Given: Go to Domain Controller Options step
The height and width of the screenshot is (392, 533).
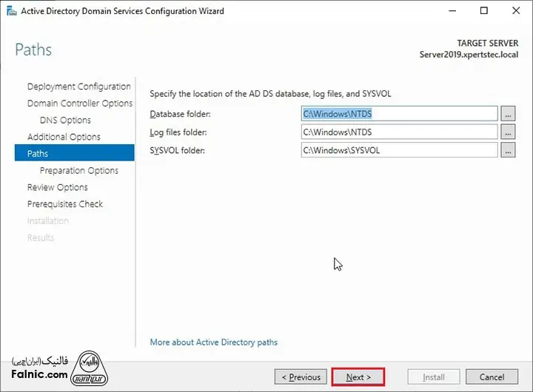Looking at the screenshot, I should point(80,104).
